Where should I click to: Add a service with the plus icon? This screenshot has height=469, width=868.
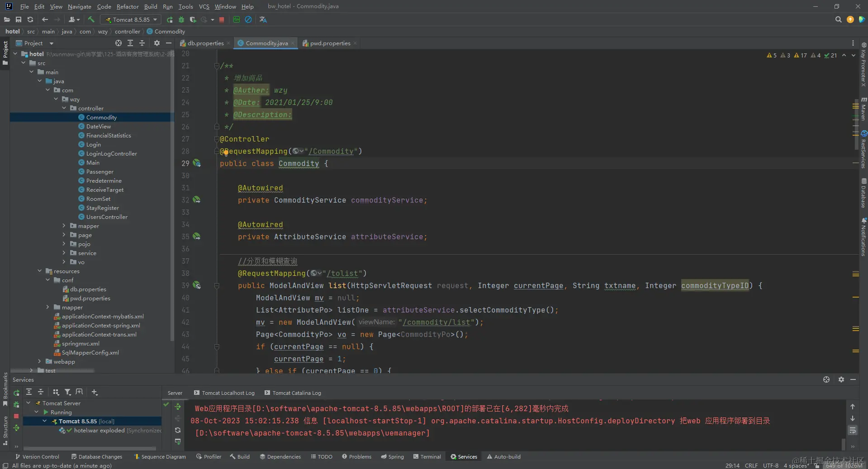(95, 392)
